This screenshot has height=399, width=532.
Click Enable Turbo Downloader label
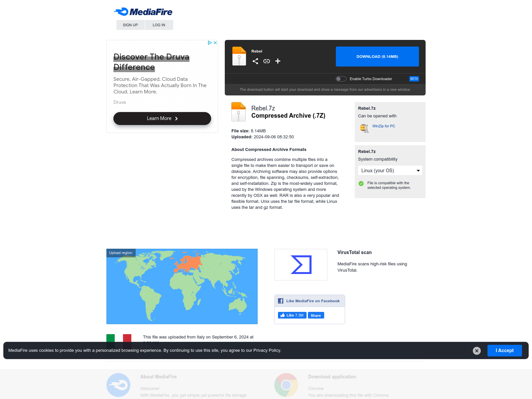371,79
